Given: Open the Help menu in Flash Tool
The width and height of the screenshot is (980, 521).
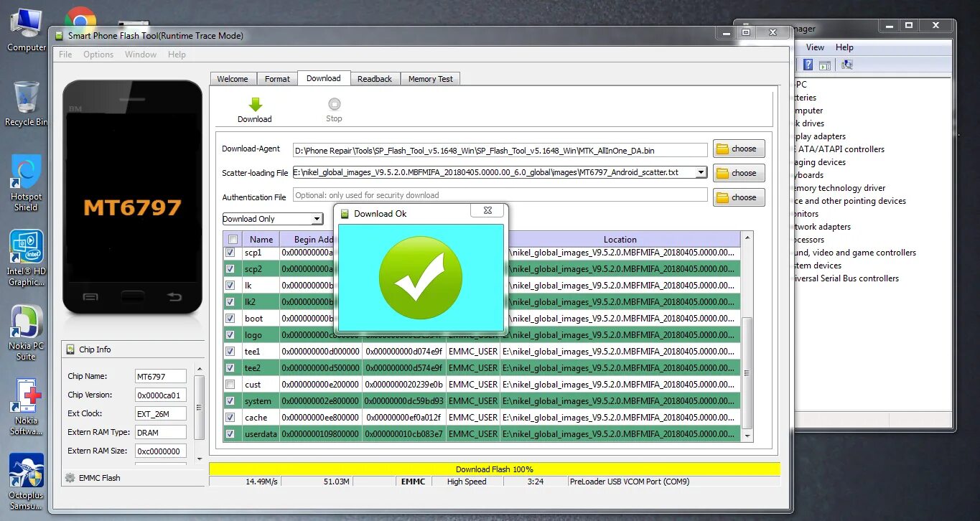Looking at the screenshot, I should tap(177, 55).
